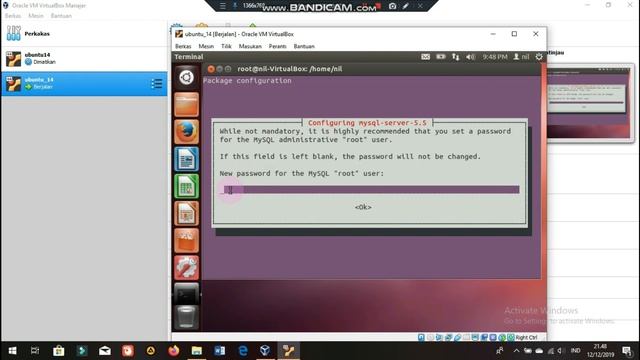Click the 9:48 PM clock in Ubuntu panel
Viewport: 640px width, 360px height.
[495, 57]
